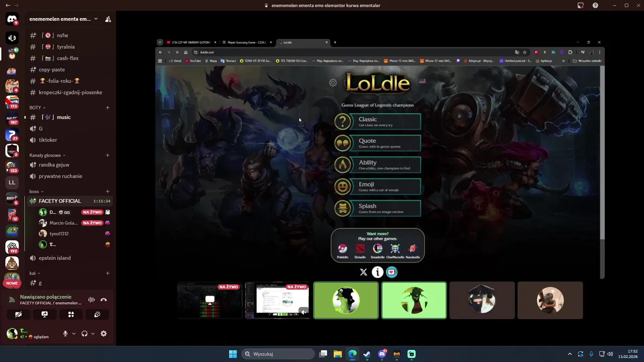Join the prywatne ruchanie voice channel

coord(70,176)
